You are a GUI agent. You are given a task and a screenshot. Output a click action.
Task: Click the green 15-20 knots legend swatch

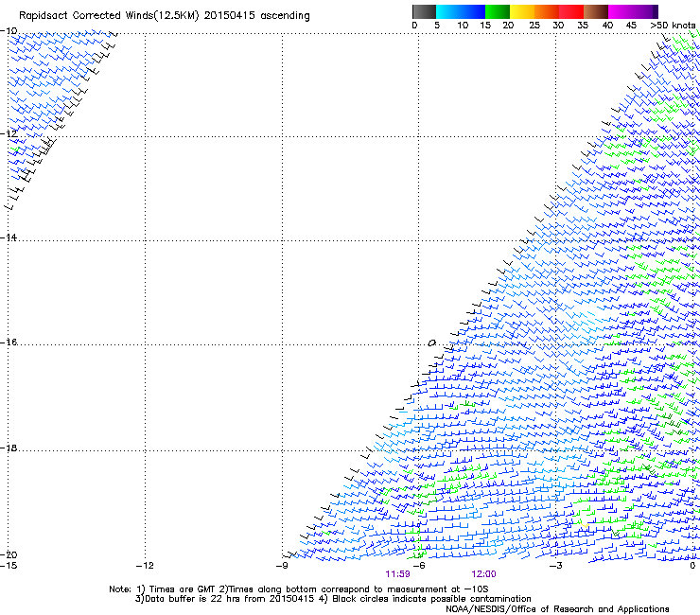pos(498,11)
